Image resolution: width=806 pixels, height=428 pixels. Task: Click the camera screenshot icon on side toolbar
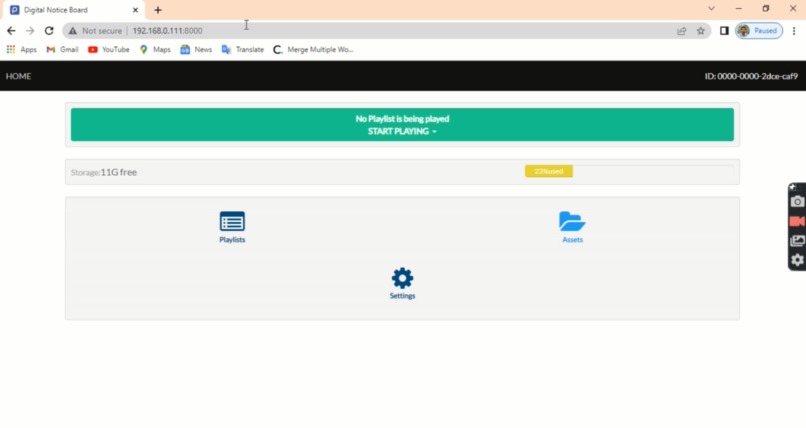pos(797,201)
